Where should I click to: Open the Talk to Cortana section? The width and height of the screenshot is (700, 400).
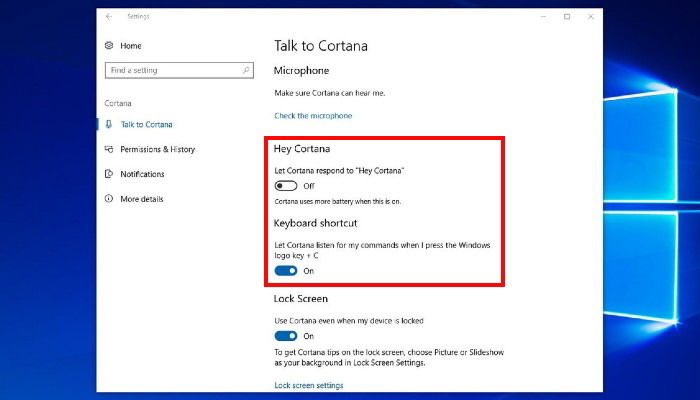point(146,125)
